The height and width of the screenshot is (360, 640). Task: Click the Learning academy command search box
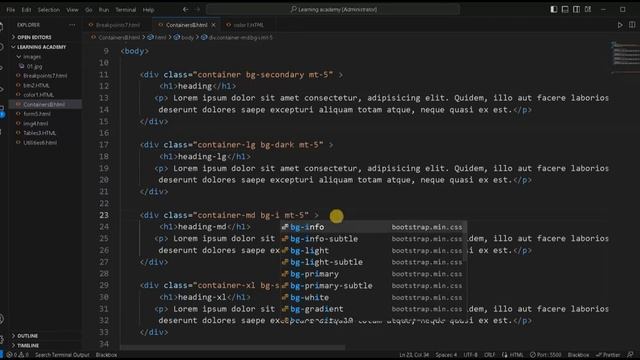pyautogui.click(x=333, y=9)
